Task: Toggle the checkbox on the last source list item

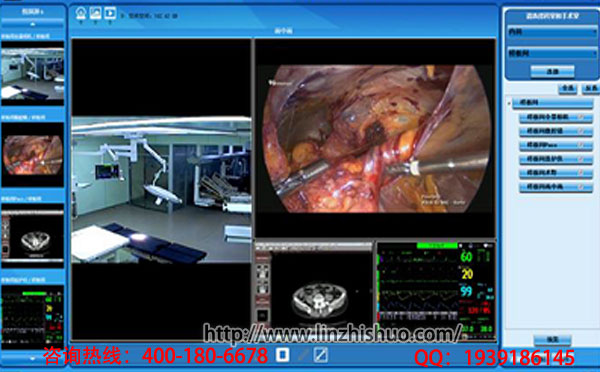Action: tap(581, 186)
